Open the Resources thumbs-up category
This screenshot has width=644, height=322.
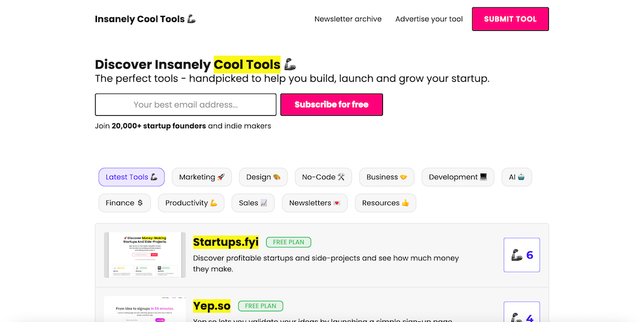coord(386,203)
